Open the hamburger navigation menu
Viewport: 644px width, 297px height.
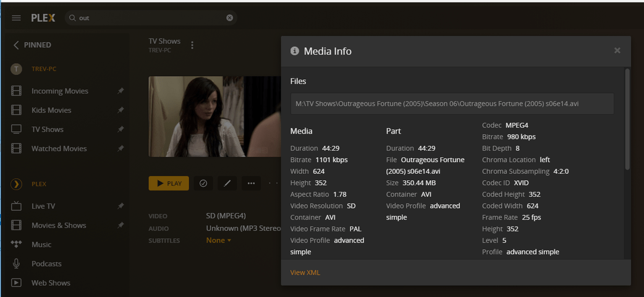tap(17, 18)
